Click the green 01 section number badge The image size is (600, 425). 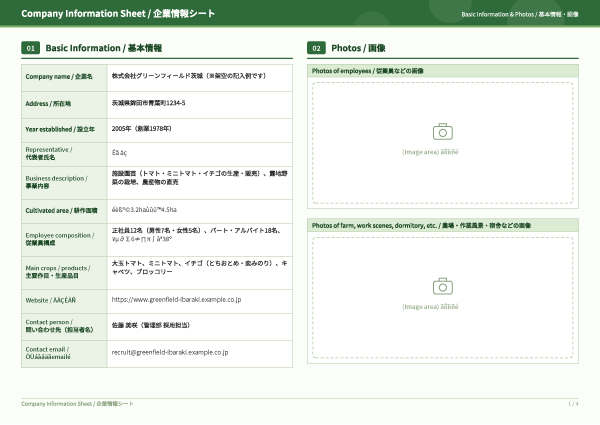(31, 48)
